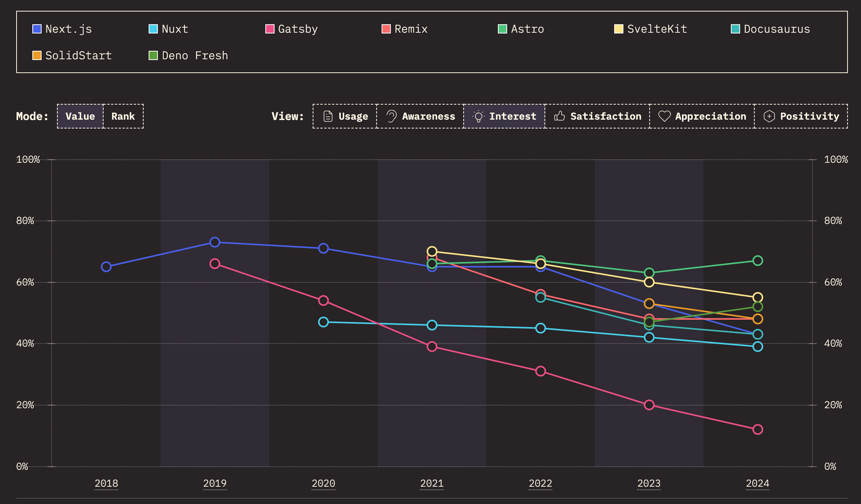Click the Usage document icon

pyautogui.click(x=328, y=116)
